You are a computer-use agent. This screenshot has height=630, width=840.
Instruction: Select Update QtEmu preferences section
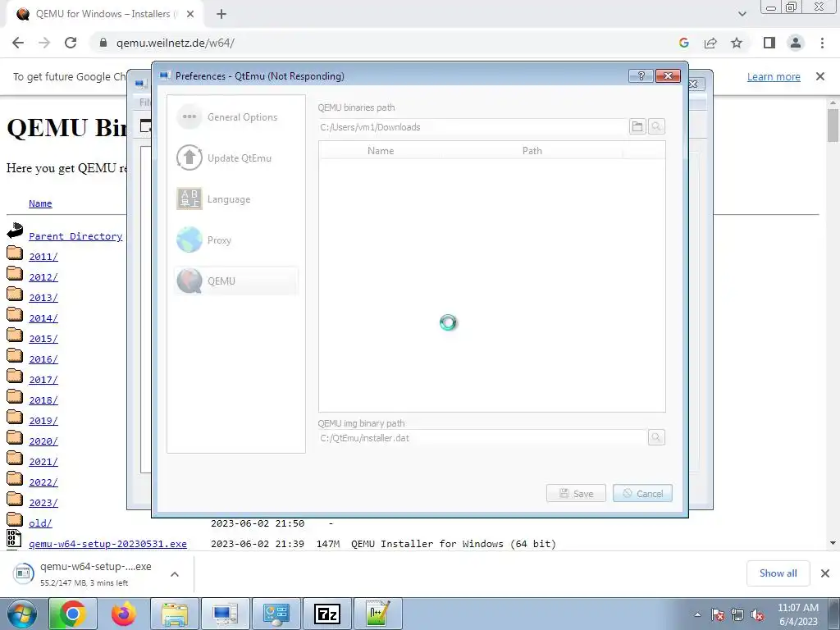(x=235, y=158)
